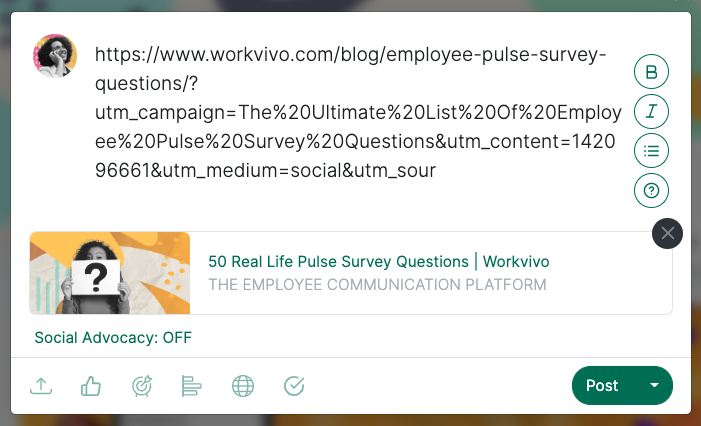This screenshot has width=701, height=426.
Task: Open the globe audience icon
Action: tap(242, 386)
